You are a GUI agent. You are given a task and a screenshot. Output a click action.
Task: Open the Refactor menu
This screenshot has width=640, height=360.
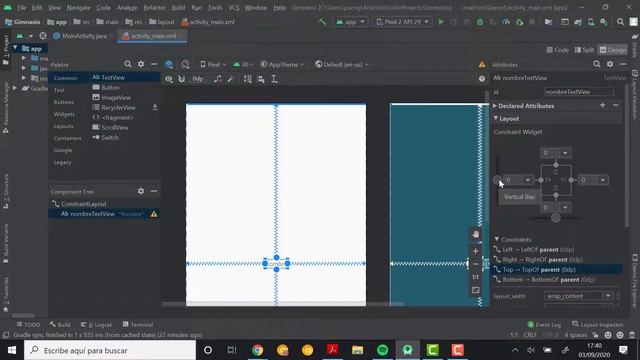click(x=154, y=8)
